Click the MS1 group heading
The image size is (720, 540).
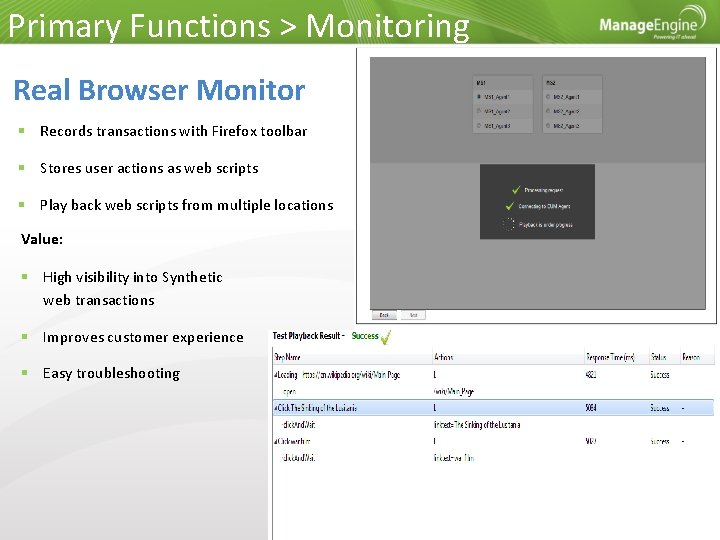[481, 83]
